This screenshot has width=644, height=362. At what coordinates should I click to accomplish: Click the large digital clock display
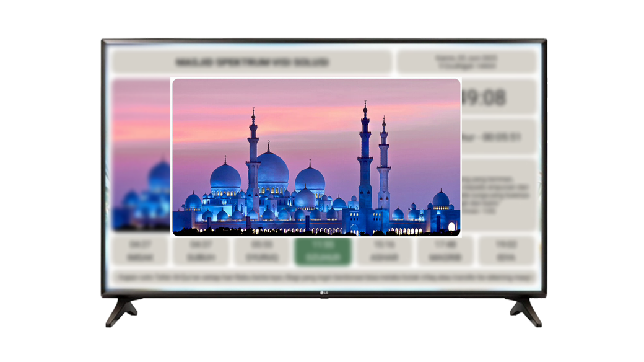[499, 97]
